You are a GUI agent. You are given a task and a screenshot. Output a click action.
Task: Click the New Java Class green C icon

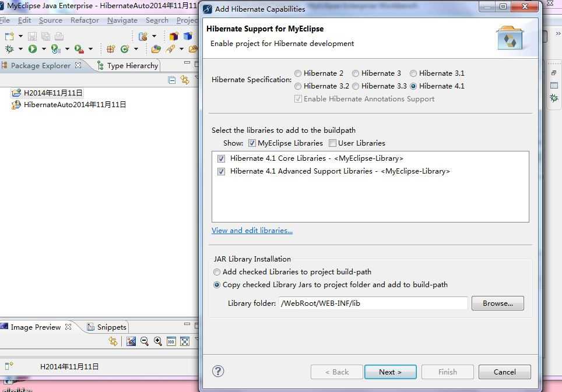click(x=125, y=49)
